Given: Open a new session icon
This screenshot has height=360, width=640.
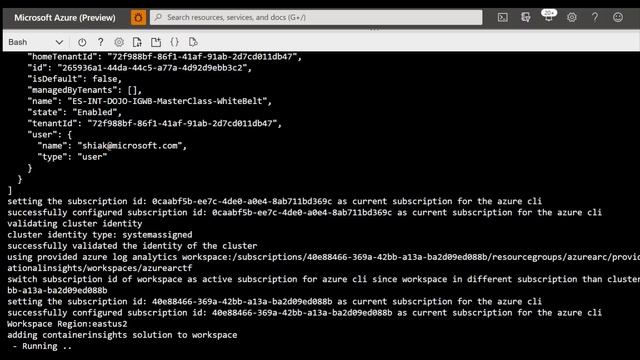Looking at the screenshot, I should [156, 42].
